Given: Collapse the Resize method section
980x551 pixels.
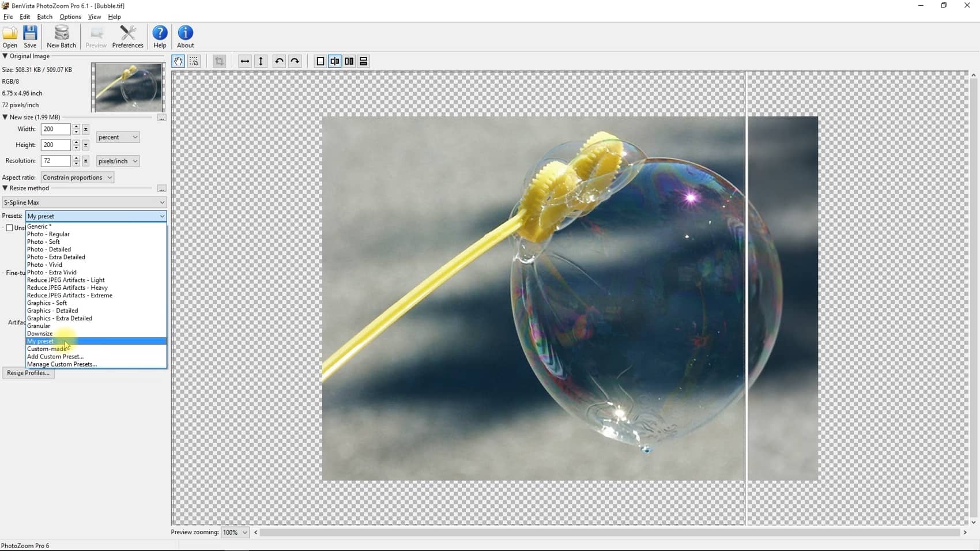Looking at the screenshot, I should pyautogui.click(x=5, y=188).
